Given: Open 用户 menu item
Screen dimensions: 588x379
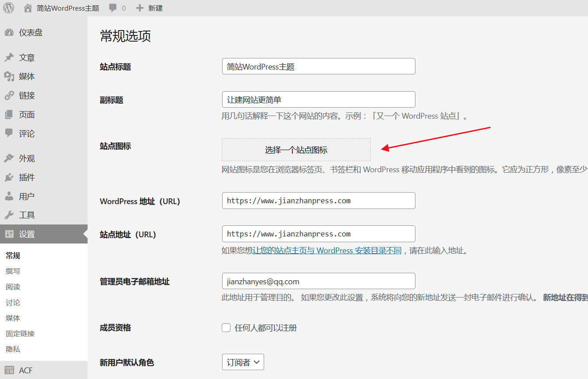Looking at the screenshot, I should [44, 196].
